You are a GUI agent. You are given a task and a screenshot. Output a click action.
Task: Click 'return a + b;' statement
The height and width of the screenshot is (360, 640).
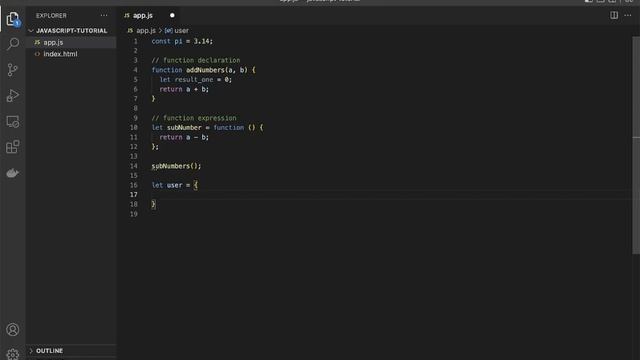tap(184, 89)
